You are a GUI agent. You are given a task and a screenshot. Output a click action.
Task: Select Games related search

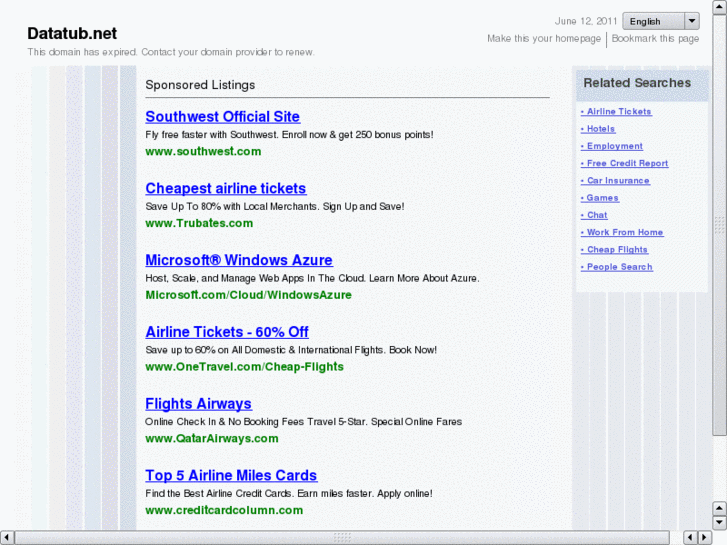[x=600, y=198]
